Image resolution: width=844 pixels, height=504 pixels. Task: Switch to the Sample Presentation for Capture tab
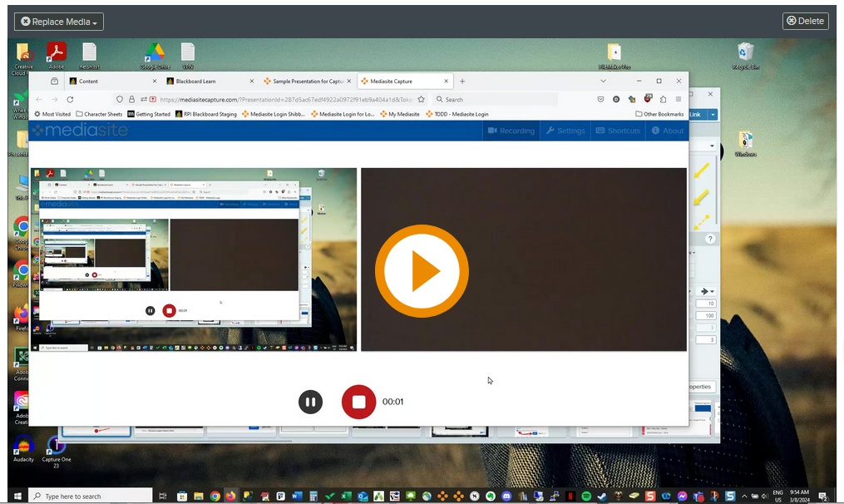308,82
